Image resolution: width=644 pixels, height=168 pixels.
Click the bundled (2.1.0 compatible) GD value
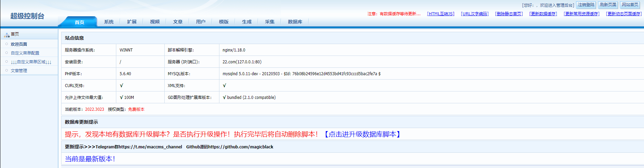click(249, 98)
